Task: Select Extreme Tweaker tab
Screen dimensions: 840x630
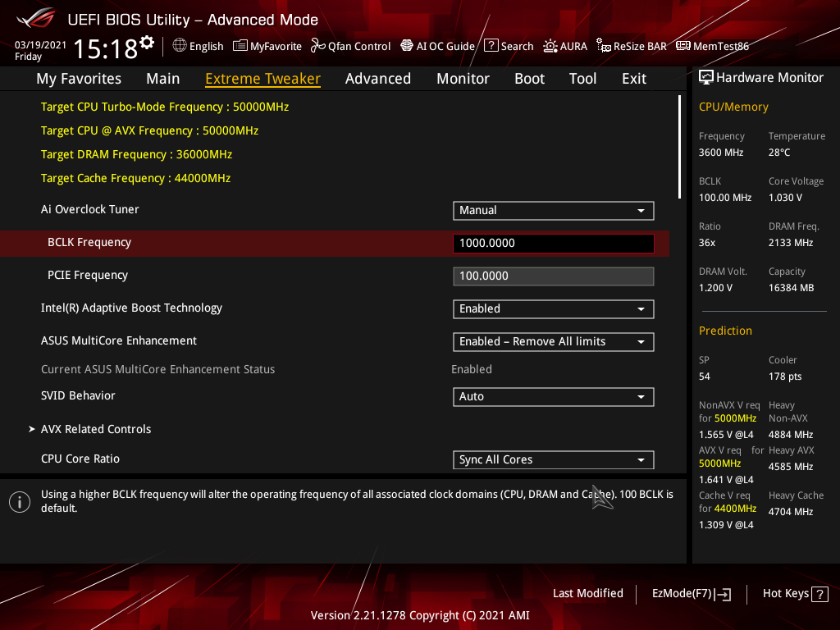Action: pos(263,79)
